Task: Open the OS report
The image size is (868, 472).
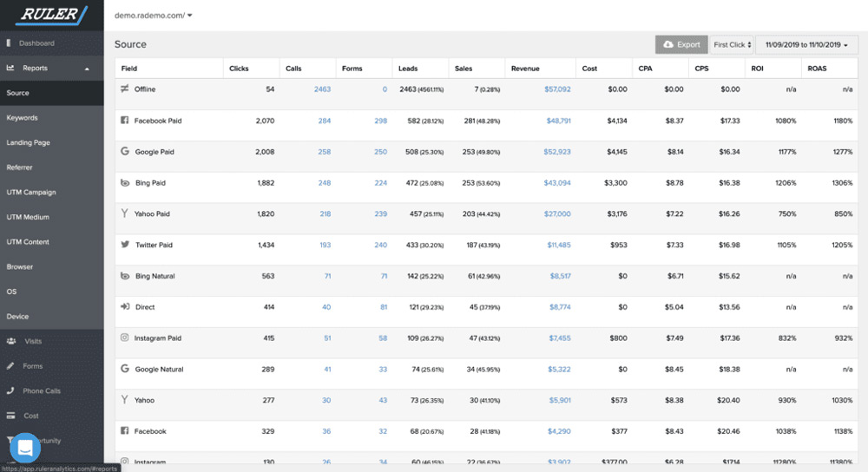Action: click(x=51, y=292)
